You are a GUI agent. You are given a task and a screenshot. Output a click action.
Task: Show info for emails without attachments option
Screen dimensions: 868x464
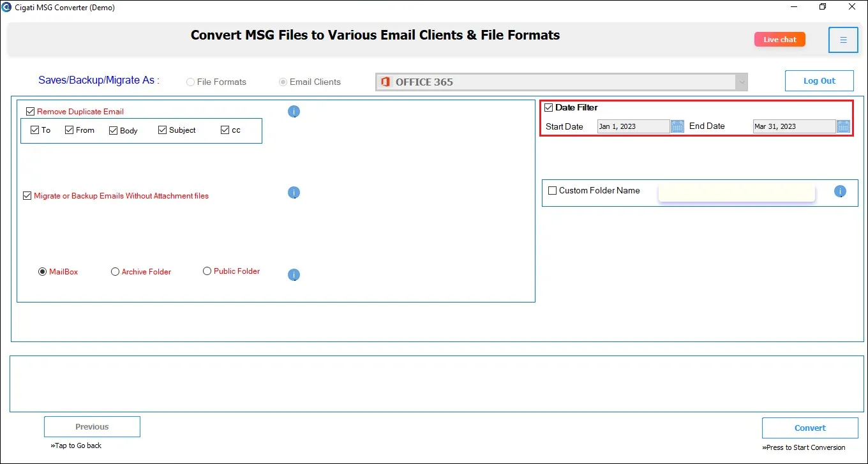point(294,193)
